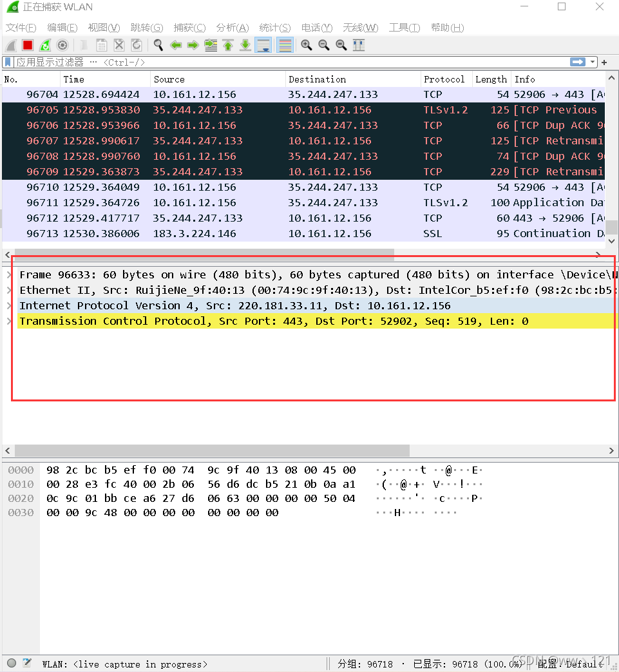Sort packets by Protocol column header
The width and height of the screenshot is (619, 672).
click(444, 79)
